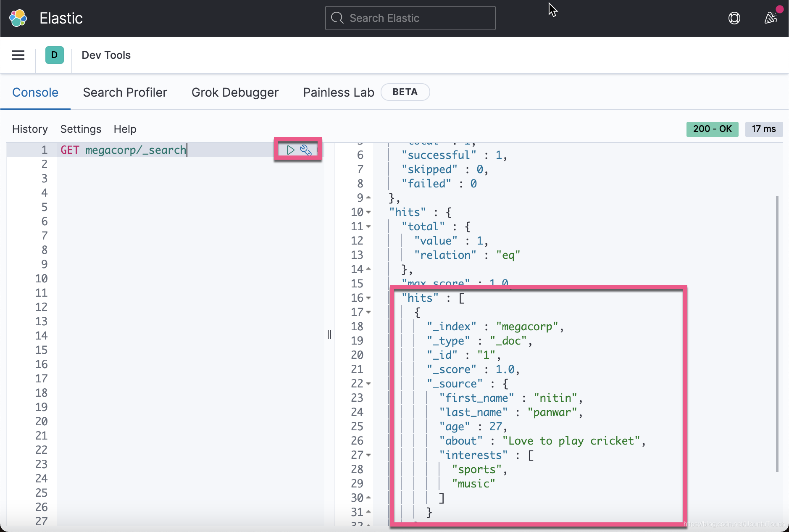Click the "first_name" : "nitin" line
Screen dimensions: 789x532
(511, 398)
